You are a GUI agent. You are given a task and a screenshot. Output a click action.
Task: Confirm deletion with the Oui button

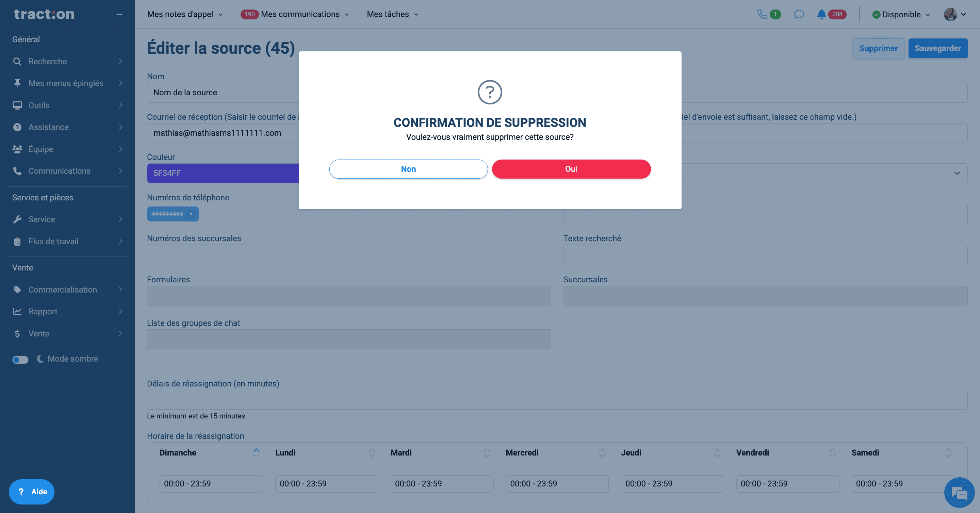click(x=571, y=169)
